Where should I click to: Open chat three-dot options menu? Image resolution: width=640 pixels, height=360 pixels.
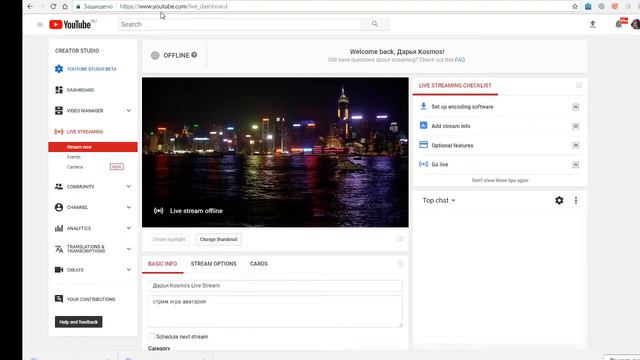point(576,200)
